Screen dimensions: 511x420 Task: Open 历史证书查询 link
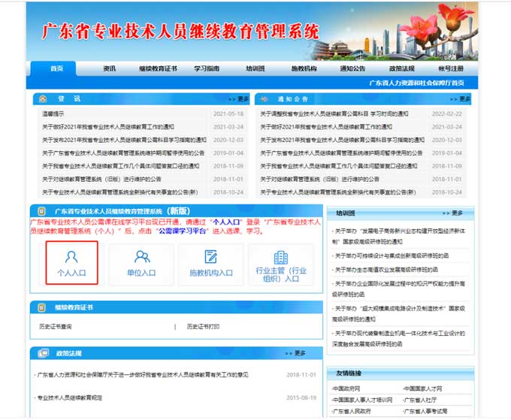[x=56, y=326]
